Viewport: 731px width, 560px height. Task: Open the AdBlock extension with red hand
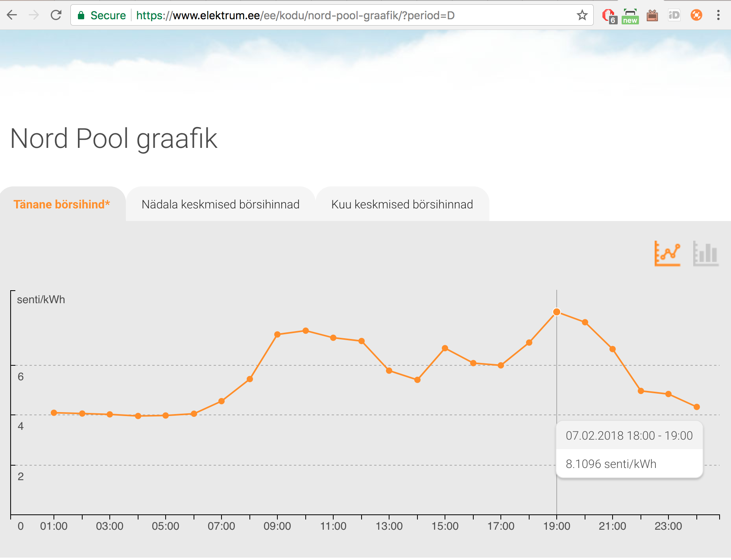pos(609,16)
